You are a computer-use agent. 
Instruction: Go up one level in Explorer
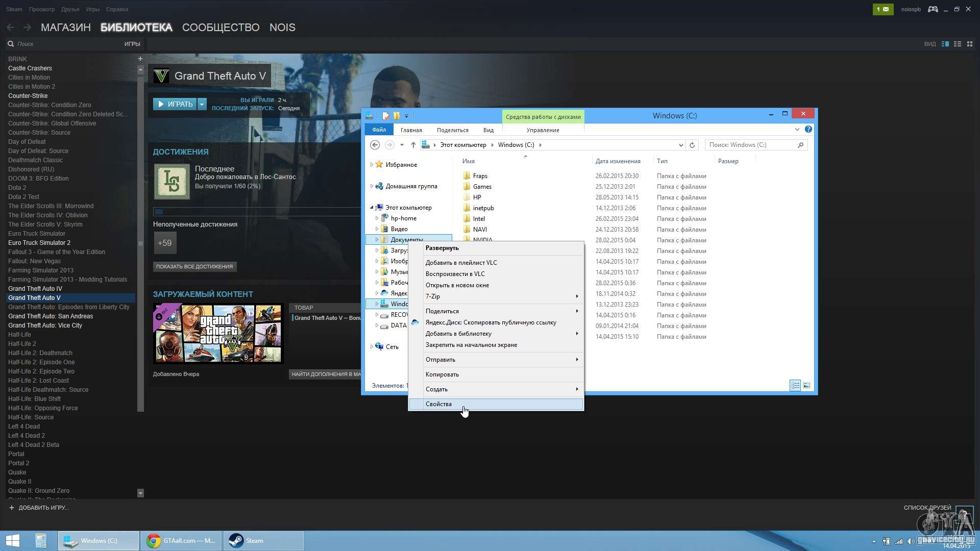pos(413,145)
